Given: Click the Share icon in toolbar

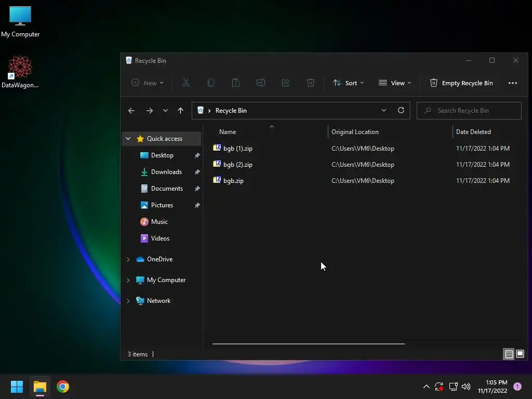Looking at the screenshot, I should point(286,83).
